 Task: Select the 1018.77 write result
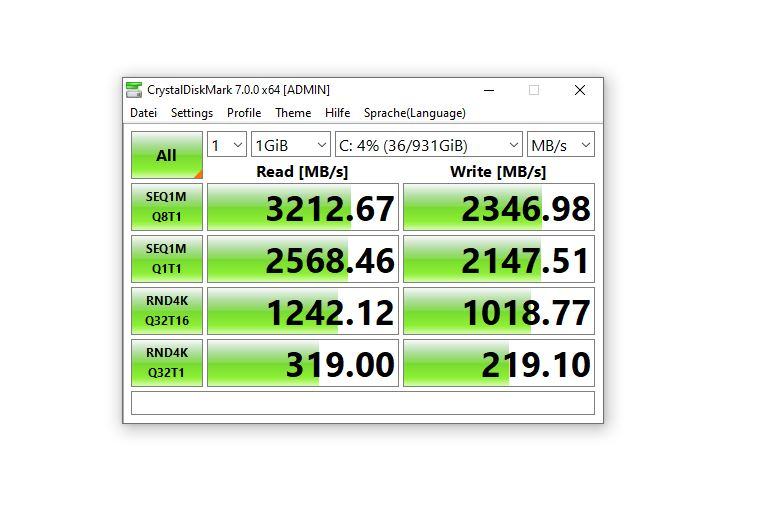499,311
